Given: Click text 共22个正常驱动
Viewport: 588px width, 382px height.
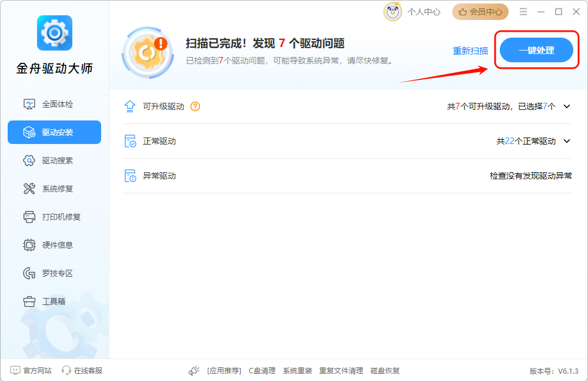Looking at the screenshot, I should point(526,141).
